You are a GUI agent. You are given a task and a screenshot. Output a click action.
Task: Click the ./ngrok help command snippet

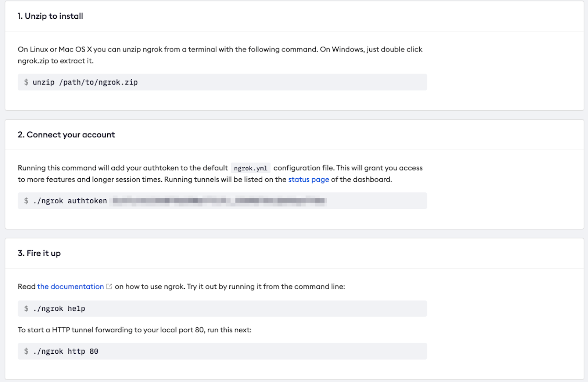tap(59, 308)
